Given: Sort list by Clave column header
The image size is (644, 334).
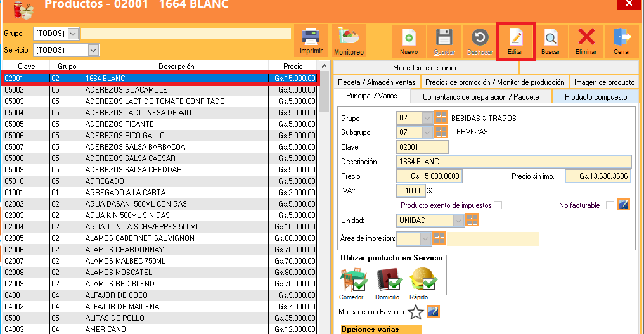Looking at the screenshot, I should 26,66.
